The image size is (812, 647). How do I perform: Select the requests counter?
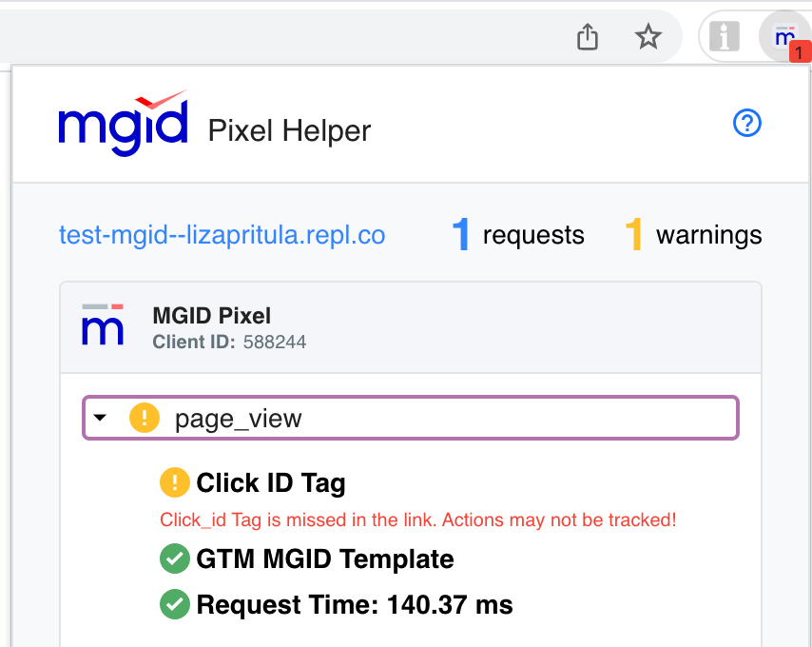pyautogui.click(x=517, y=235)
